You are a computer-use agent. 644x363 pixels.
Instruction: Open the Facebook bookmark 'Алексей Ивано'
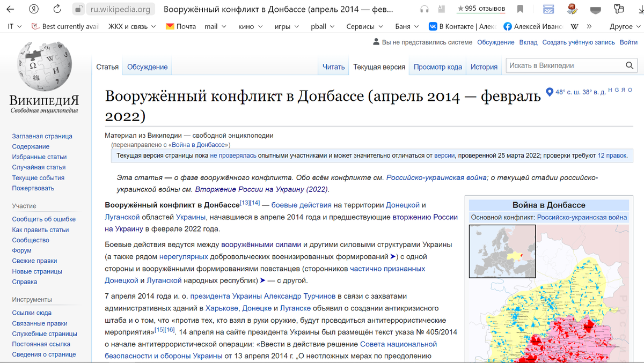(x=533, y=26)
